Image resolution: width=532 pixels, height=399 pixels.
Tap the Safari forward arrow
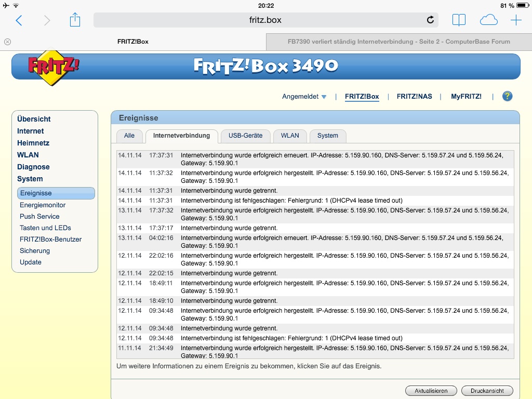coord(47,20)
